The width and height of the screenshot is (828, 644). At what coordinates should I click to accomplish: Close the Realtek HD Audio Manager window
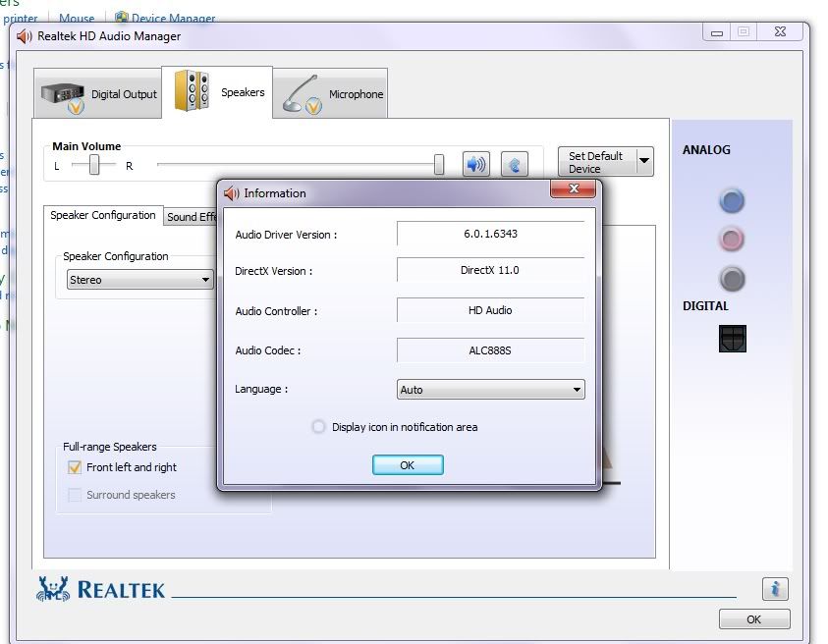780,32
